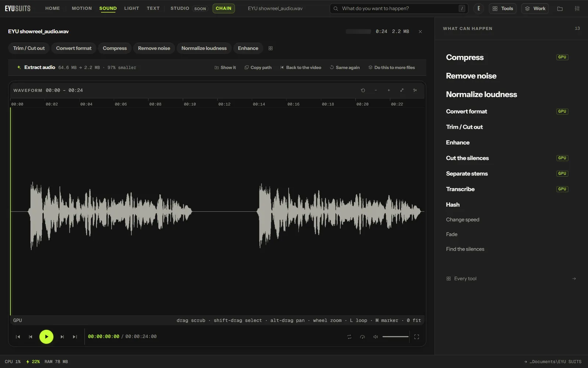Open the Tools panel

[x=503, y=8]
